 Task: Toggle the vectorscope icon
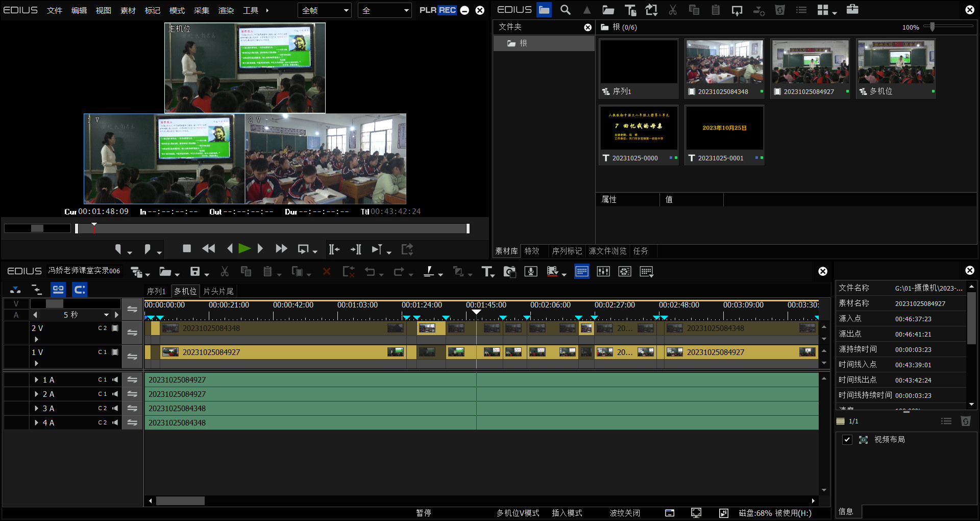[625, 272]
